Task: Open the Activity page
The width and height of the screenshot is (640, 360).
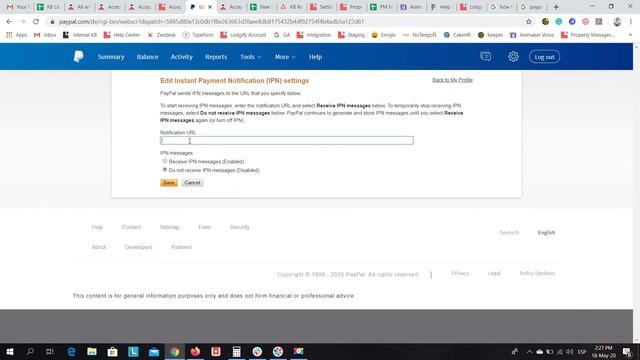Action: pyautogui.click(x=182, y=57)
